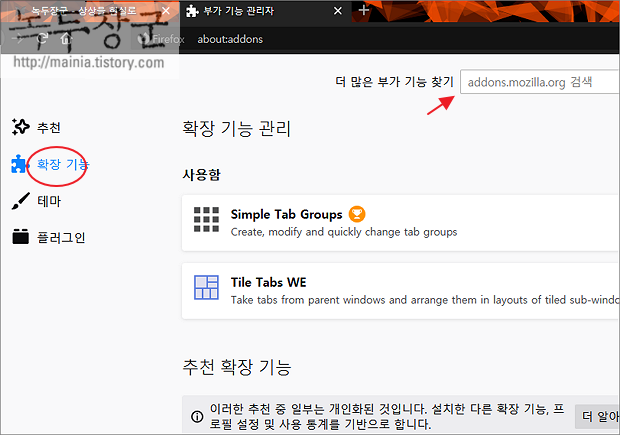Click the Firefox identity icon in the address bar
This screenshot has width=620, height=435.
[x=144, y=39]
